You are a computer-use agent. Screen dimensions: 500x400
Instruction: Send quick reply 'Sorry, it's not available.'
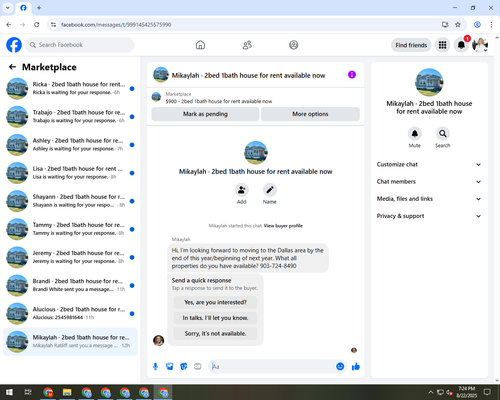[215, 334]
